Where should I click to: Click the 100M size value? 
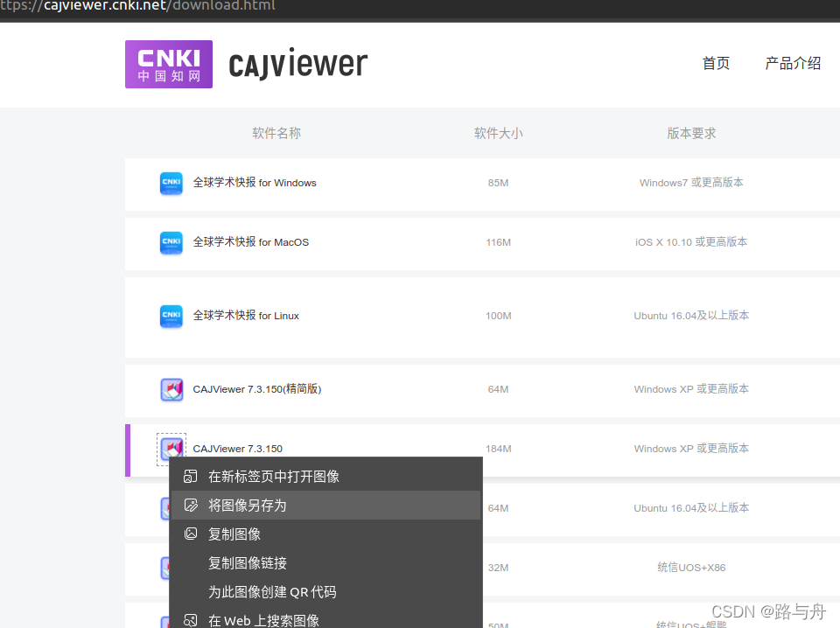point(498,316)
